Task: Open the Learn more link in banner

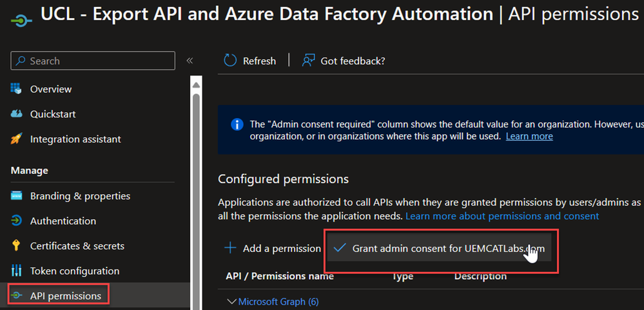Action: point(529,137)
